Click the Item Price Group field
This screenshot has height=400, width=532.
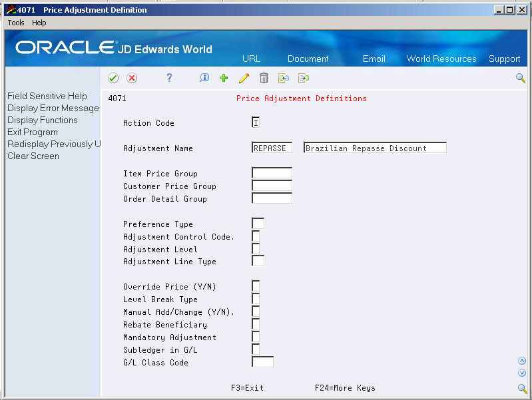tap(272, 173)
